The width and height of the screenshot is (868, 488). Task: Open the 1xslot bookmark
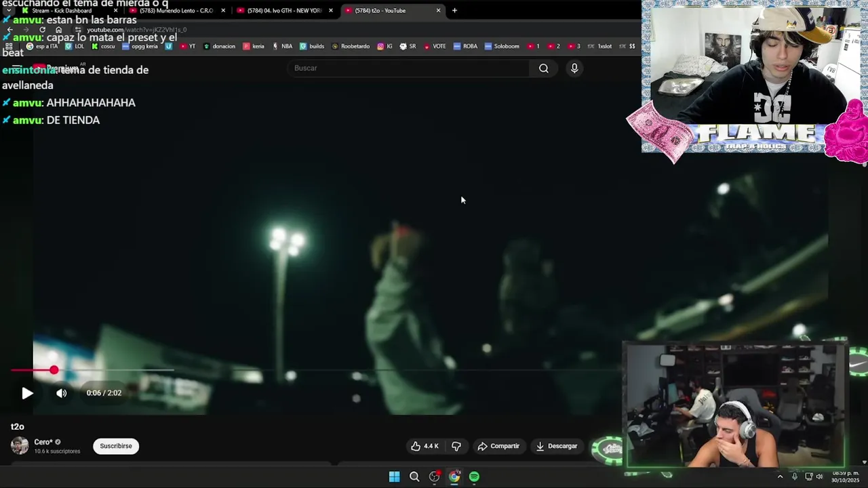pos(599,46)
